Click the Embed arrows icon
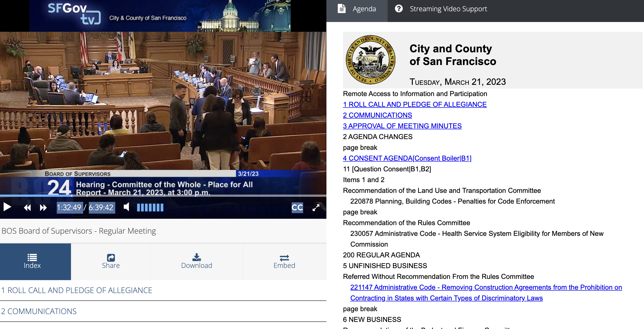Screen dimensions: 644x329 point(284,258)
